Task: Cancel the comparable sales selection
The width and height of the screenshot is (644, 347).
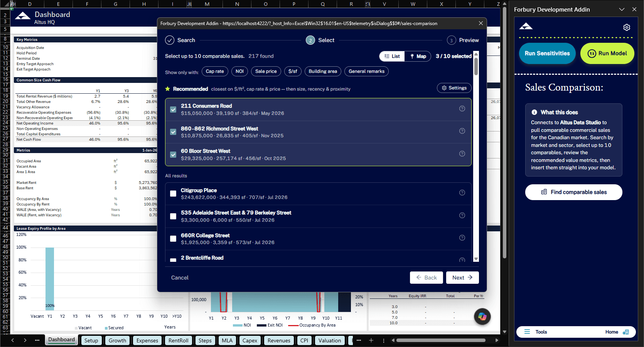Action: point(180,278)
